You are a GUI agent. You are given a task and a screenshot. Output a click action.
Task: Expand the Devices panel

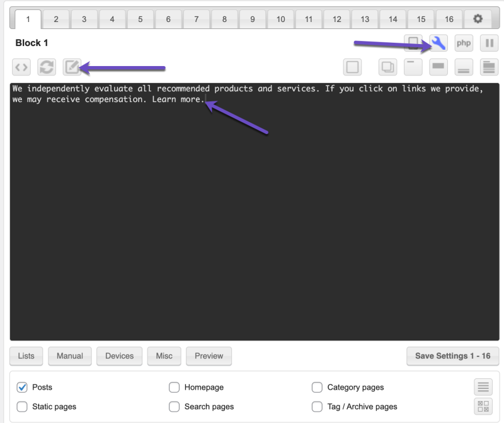pos(120,356)
